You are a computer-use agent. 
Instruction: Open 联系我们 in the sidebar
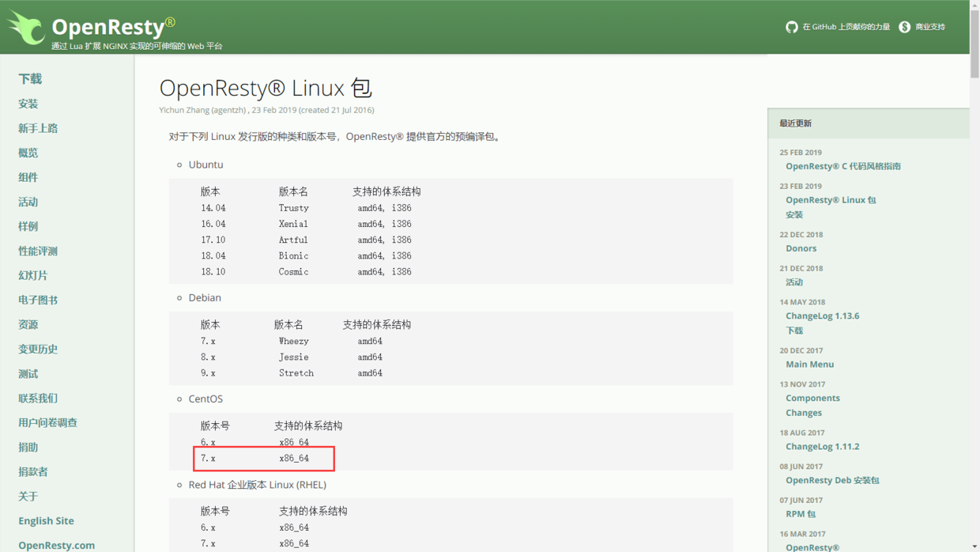[x=38, y=398]
